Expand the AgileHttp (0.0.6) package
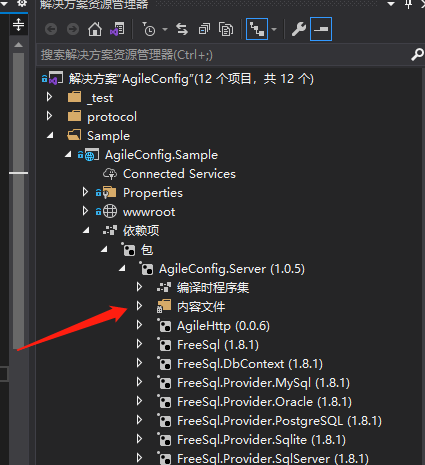 tap(140, 325)
